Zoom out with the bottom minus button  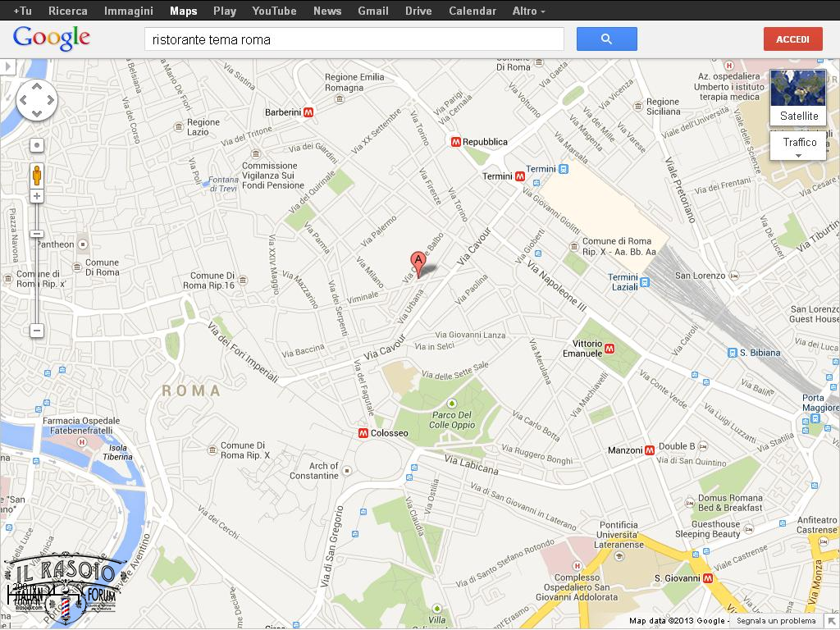37,331
